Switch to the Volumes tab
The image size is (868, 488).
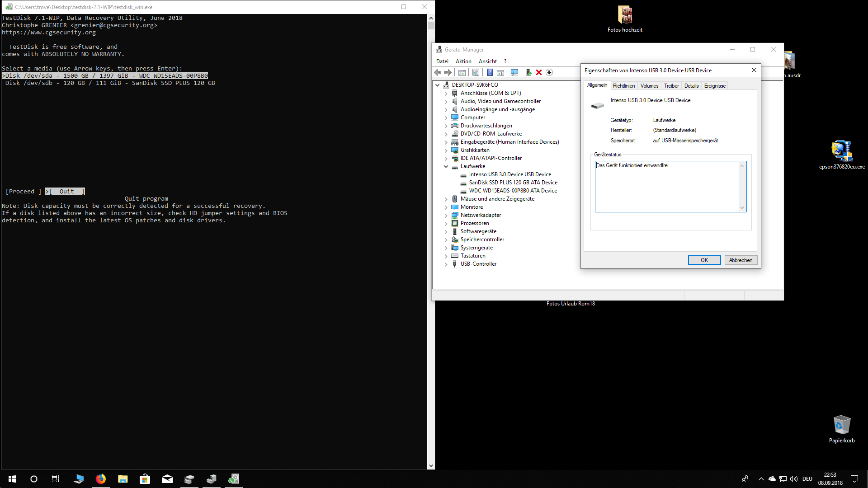[649, 86]
